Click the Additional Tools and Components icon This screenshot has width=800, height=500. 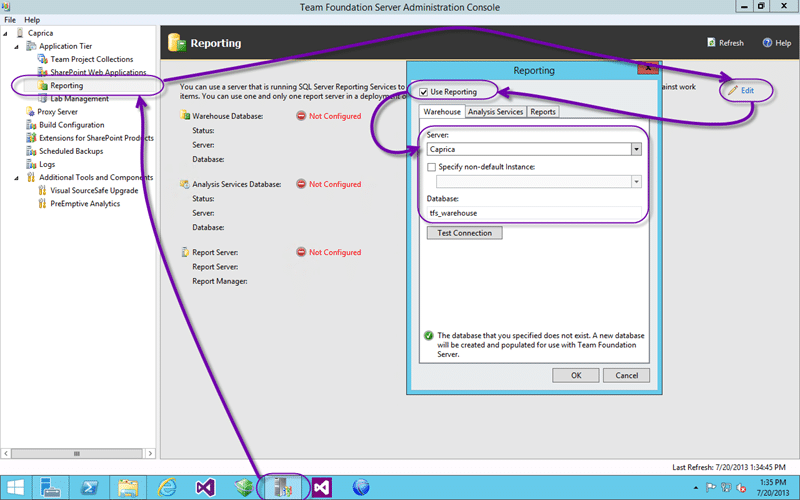click(31, 177)
